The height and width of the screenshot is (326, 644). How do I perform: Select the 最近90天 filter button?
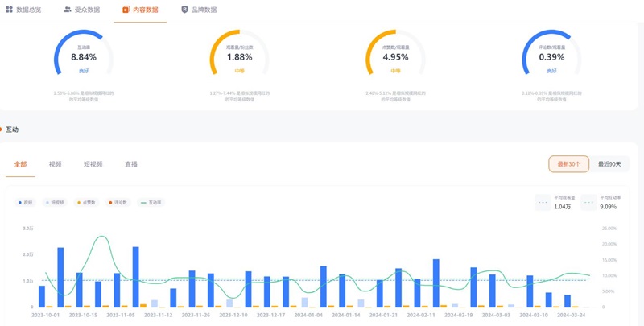[x=609, y=164]
